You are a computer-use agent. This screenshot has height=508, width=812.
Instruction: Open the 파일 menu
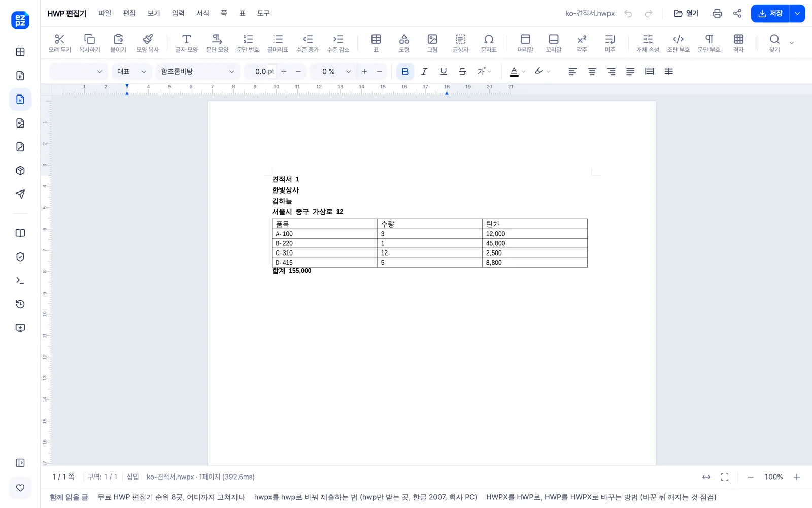click(105, 13)
